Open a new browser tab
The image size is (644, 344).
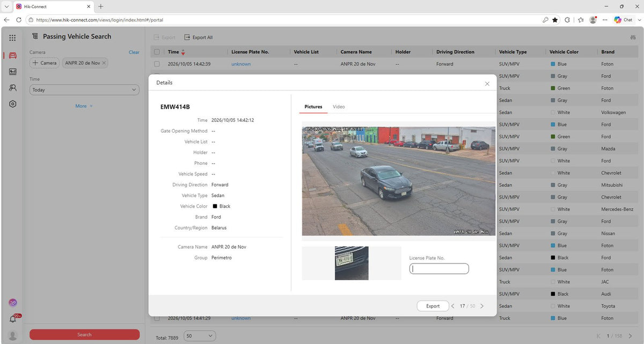pos(101,6)
